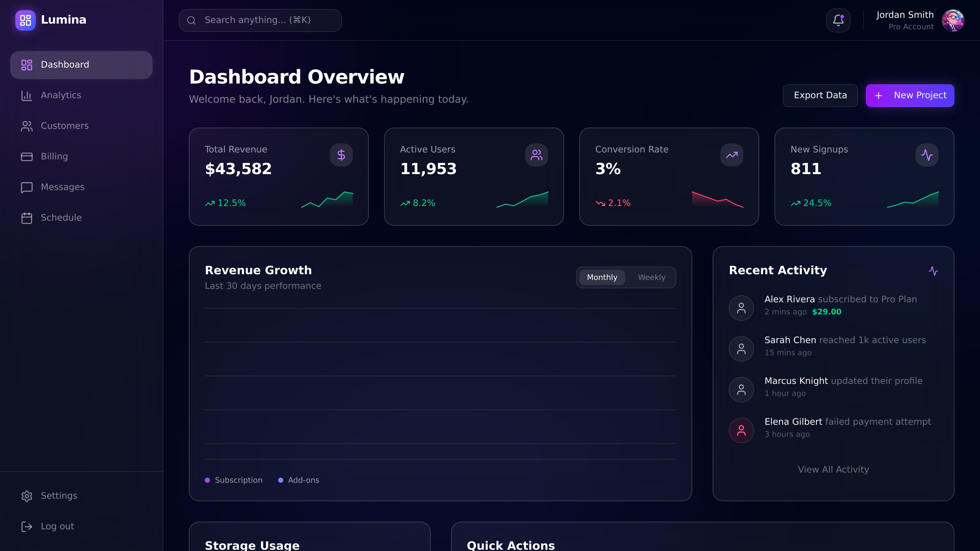The height and width of the screenshot is (551, 980).
Task: Toggle the Subscription legend series
Action: 234,480
